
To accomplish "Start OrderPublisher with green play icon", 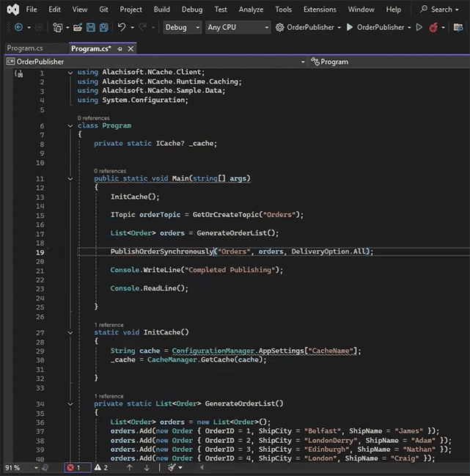I will pyautogui.click(x=350, y=27).
